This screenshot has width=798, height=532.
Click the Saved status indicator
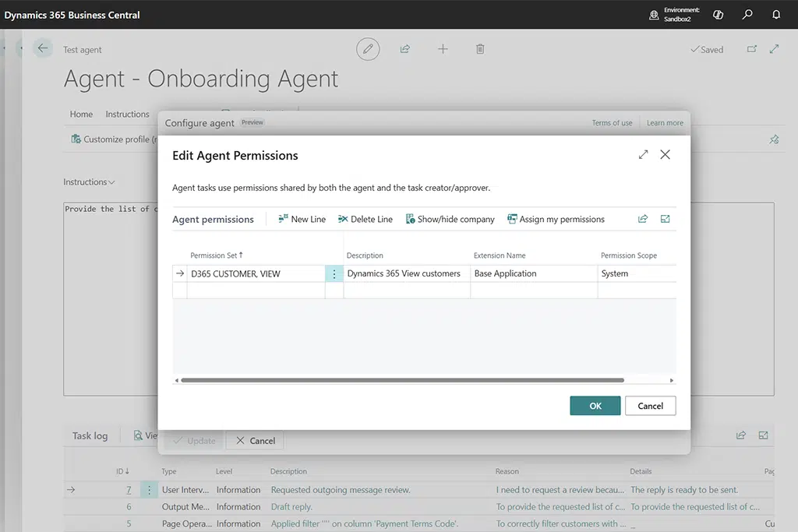click(x=706, y=49)
